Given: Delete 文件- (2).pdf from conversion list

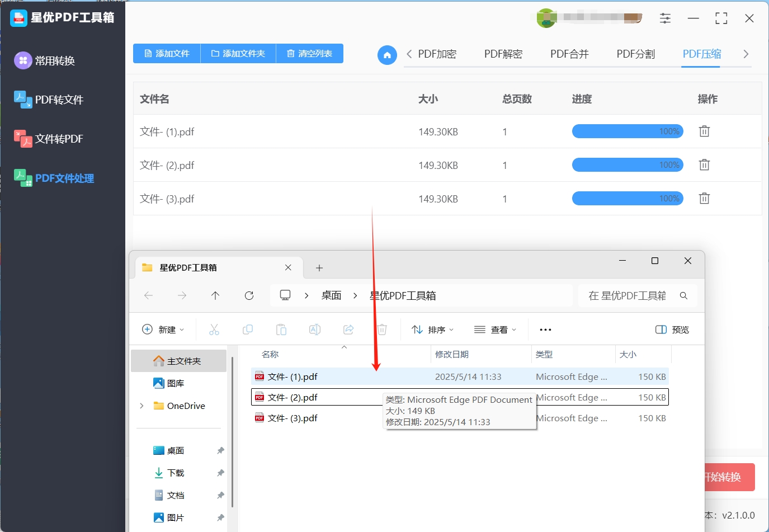Looking at the screenshot, I should pyautogui.click(x=704, y=165).
